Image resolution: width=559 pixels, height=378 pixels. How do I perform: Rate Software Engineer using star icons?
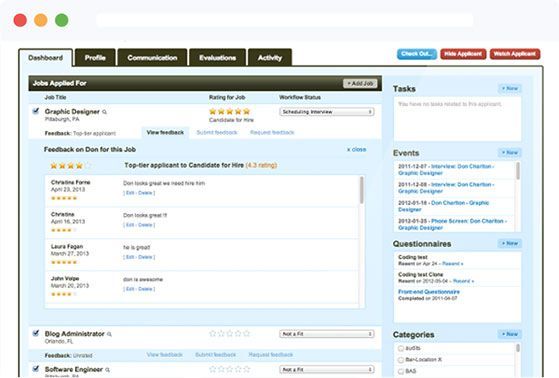230,369
